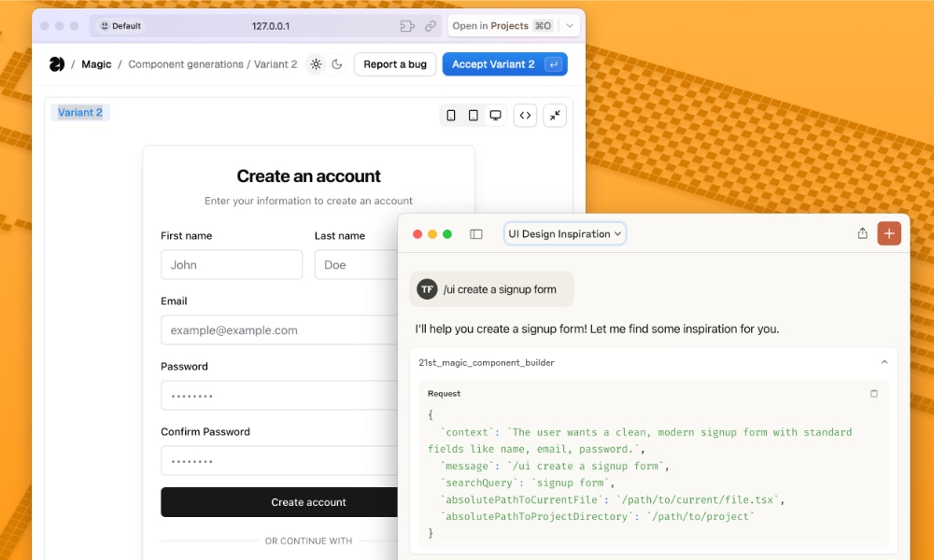The image size is (934, 560).
Task: Click the browser extensions icon
Action: [x=407, y=26]
